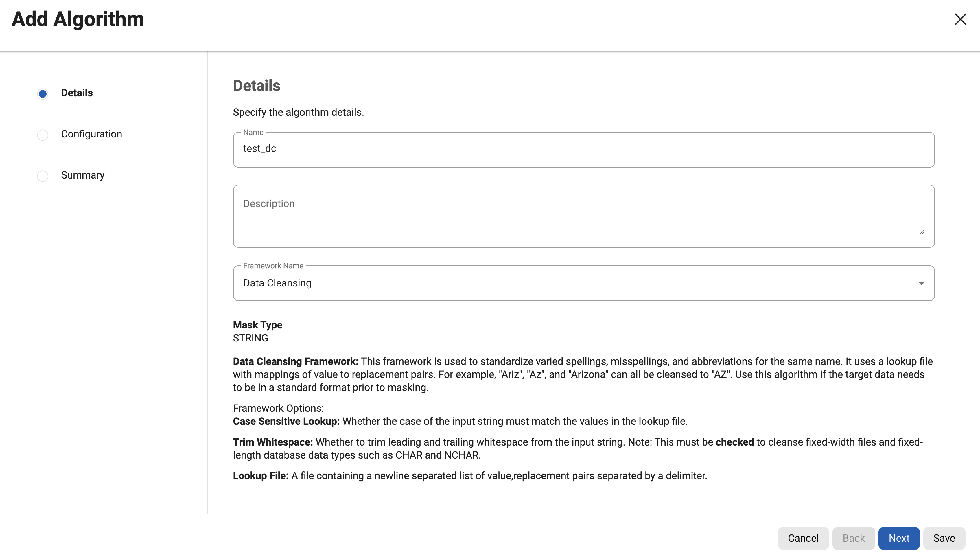Select the Data Cleansing value text

tap(277, 283)
